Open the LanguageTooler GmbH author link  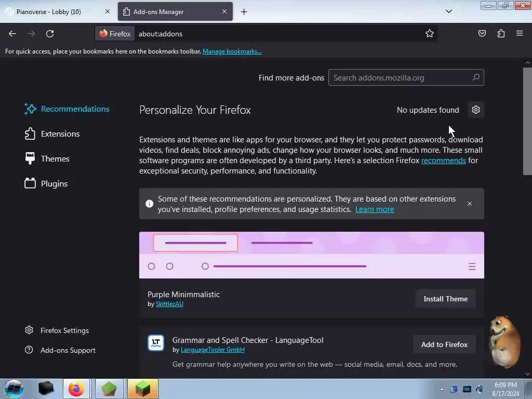[212, 350]
